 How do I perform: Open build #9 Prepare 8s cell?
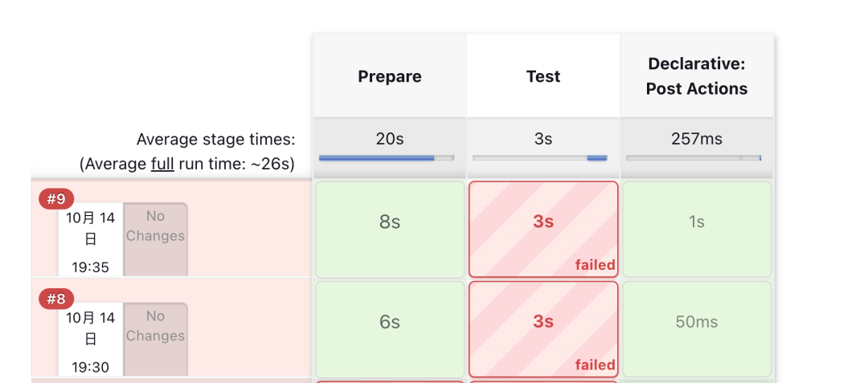(x=390, y=230)
